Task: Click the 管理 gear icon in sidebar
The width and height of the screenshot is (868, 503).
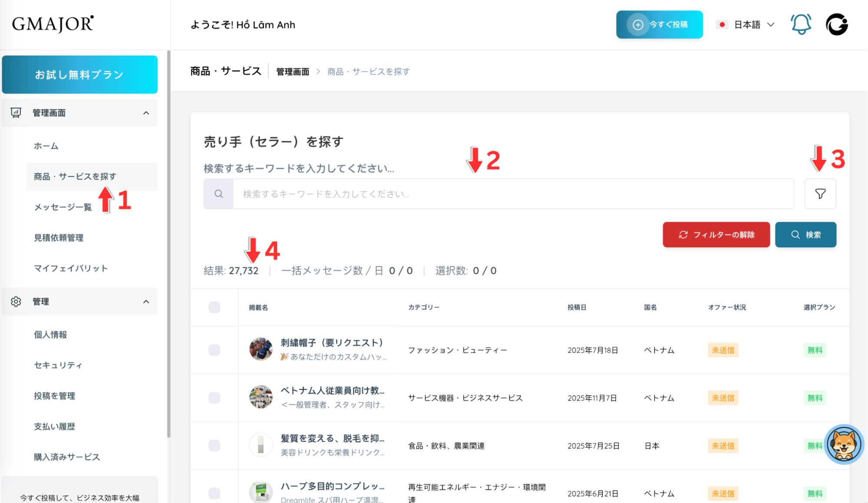Action: [x=16, y=302]
